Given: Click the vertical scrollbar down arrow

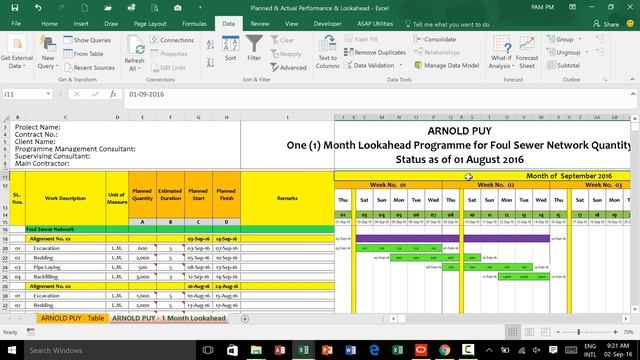Looking at the screenshot, I should (x=635, y=309).
